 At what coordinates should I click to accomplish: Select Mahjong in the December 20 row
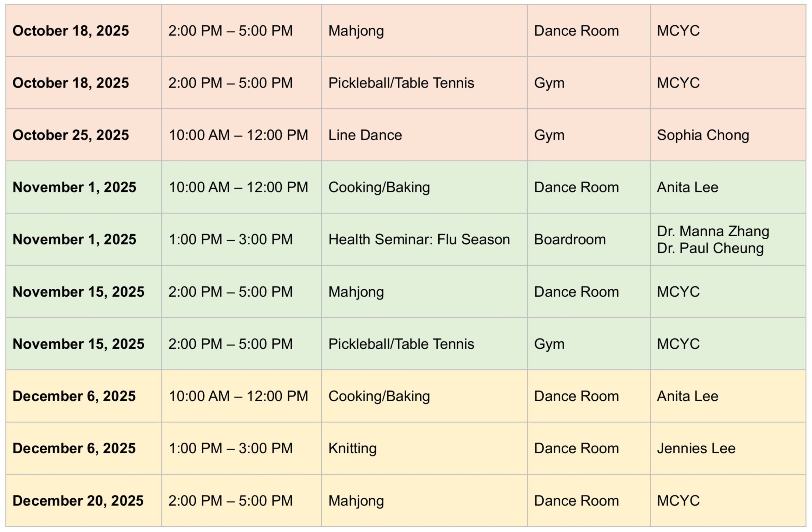356,501
